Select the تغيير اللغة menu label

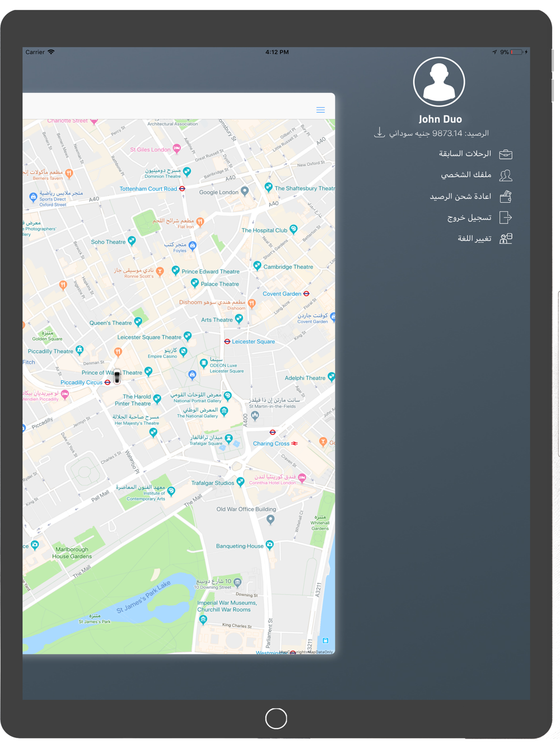[x=474, y=239]
